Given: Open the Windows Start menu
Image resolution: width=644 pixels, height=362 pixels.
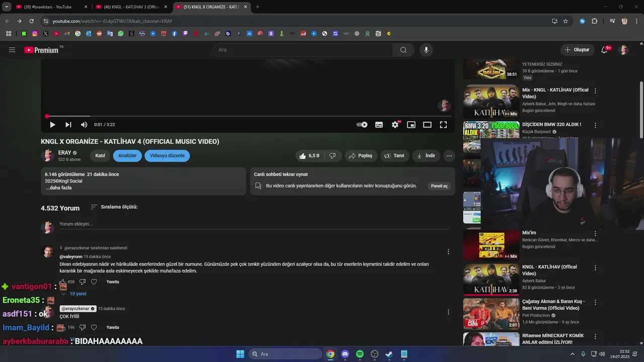Looking at the screenshot, I should pyautogui.click(x=240, y=354).
